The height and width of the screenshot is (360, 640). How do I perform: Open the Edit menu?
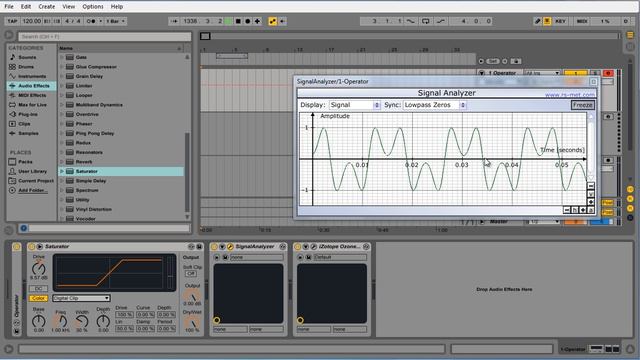click(x=26, y=7)
